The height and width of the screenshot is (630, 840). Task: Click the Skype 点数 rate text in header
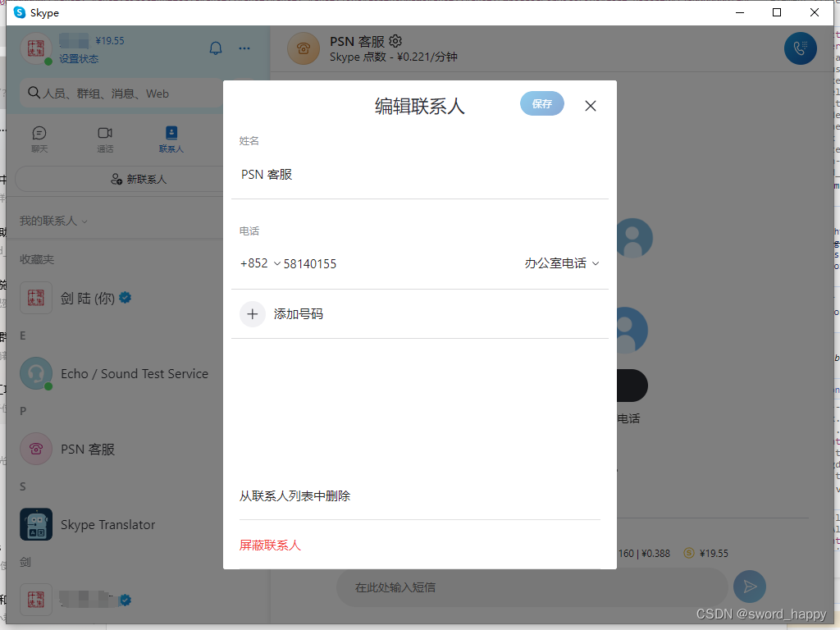pyautogui.click(x=393, y=57)
